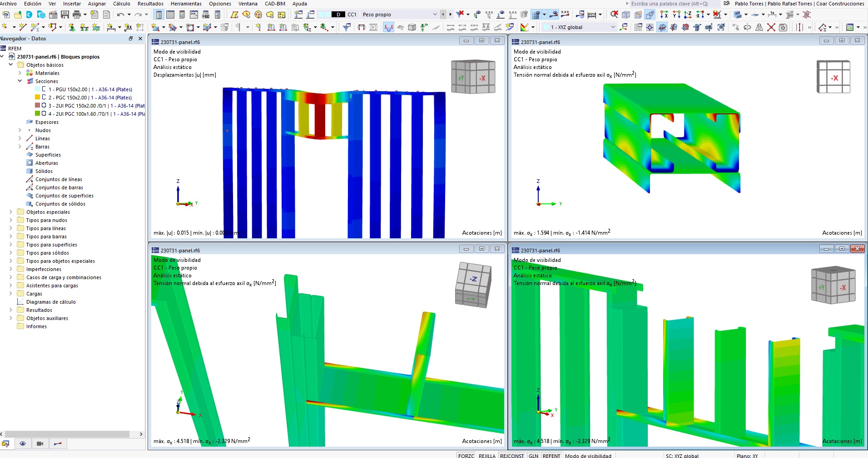Select Informes in the navigator
Image resolution: width=868 pixels, height=458 pixels.
tap(36, 326)
